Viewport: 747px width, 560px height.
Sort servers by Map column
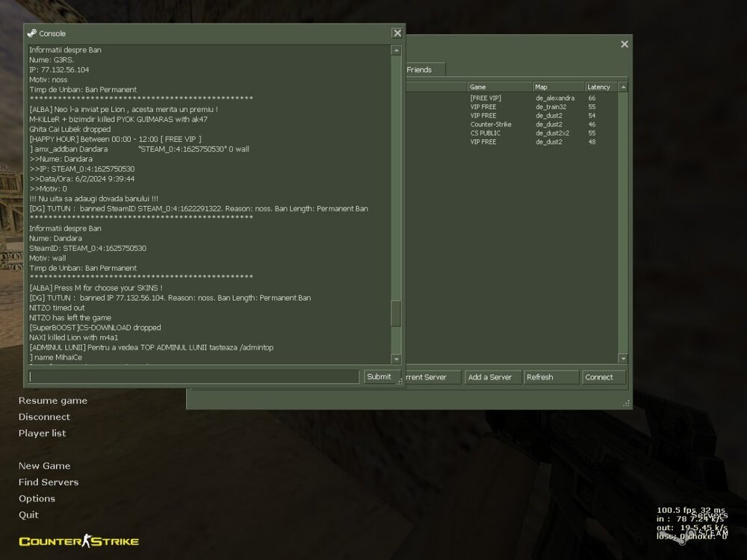(557, 87)
